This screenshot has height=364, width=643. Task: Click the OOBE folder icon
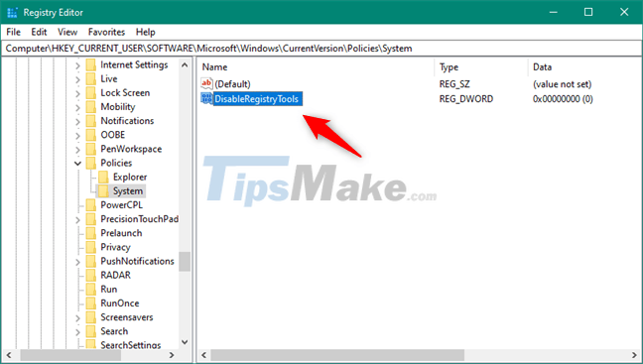pyautogui.click(x=91, y=135)
